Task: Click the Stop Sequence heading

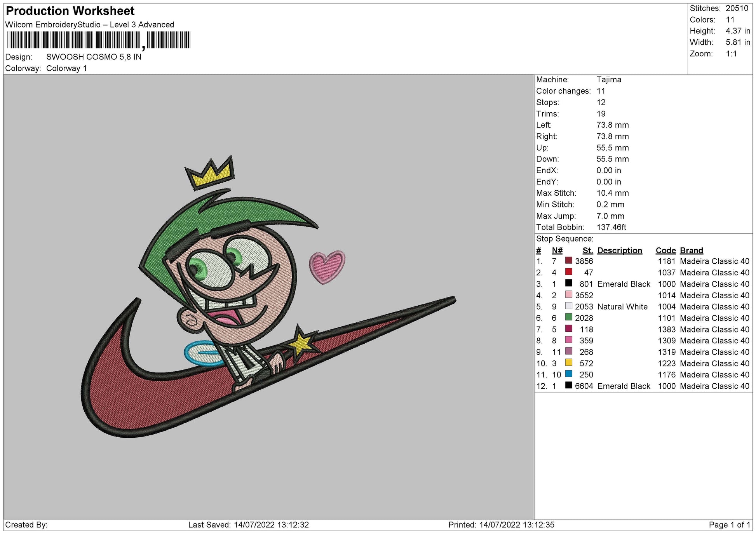Action: pos(564,239)
